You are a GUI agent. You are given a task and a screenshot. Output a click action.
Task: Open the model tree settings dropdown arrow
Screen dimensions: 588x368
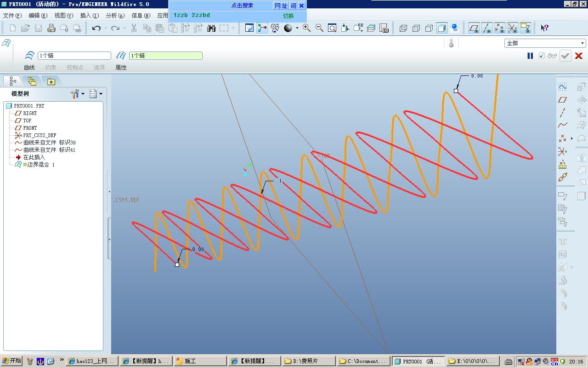83,94
